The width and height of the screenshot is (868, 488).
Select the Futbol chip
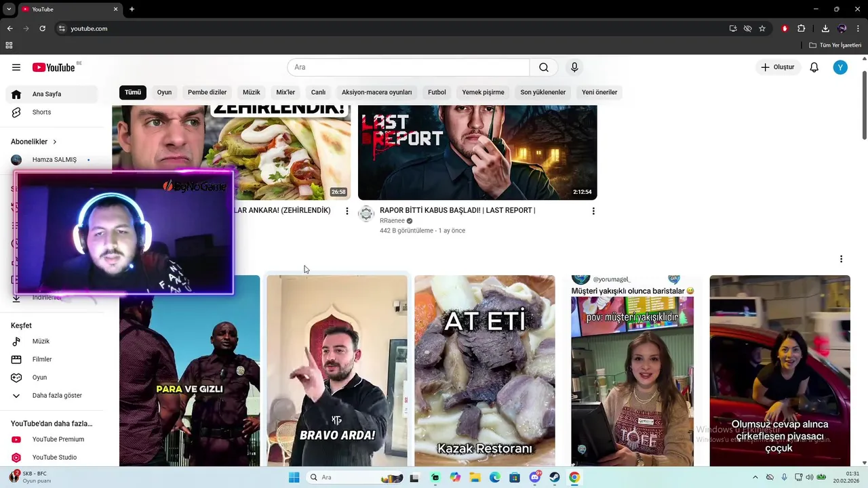(437, 92)
